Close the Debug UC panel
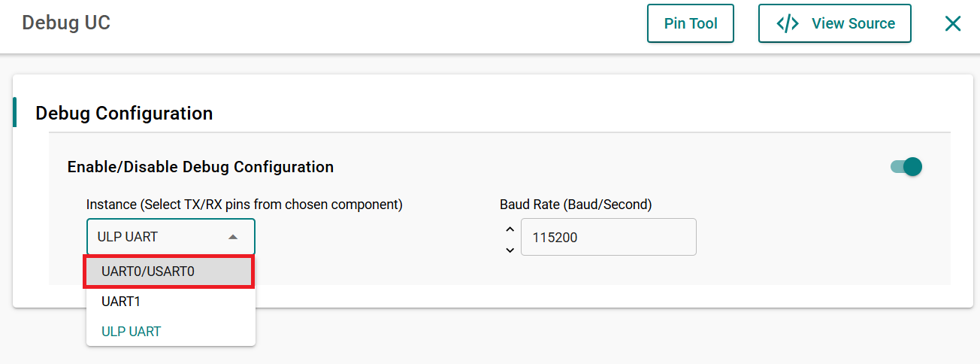The height and width of the screenshot is (364, 980). click(953, 23)
